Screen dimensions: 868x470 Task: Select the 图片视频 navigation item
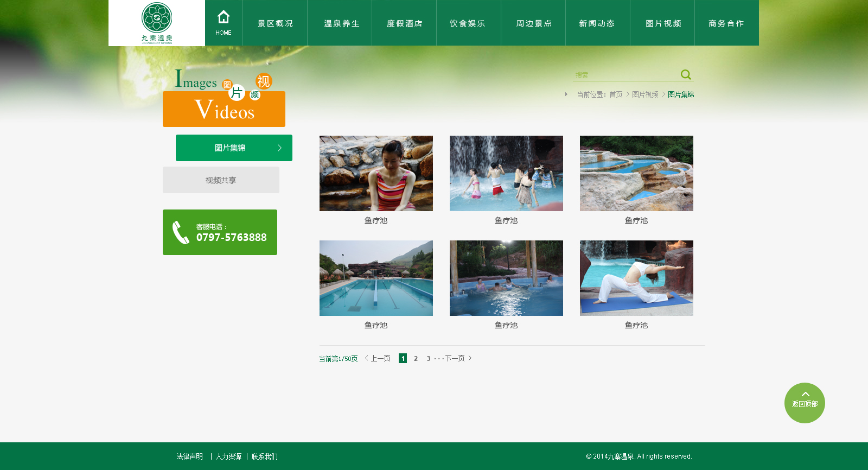tap(663, 23)
